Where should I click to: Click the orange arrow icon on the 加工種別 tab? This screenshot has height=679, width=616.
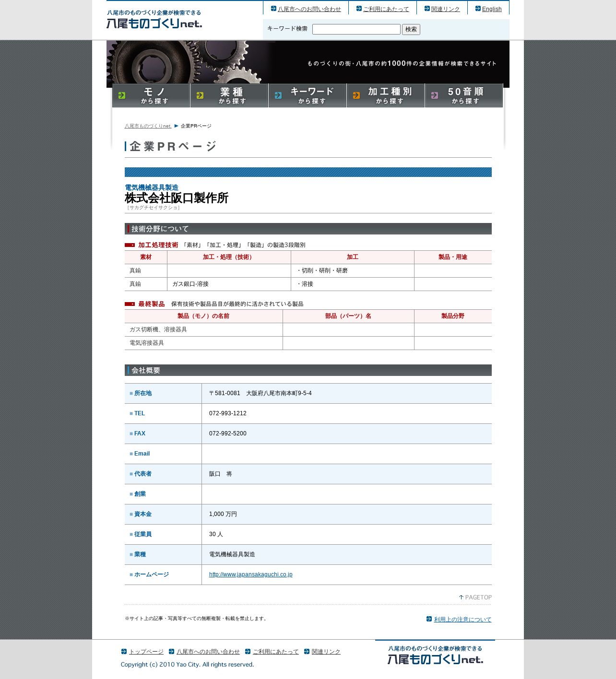click(356, 95)
